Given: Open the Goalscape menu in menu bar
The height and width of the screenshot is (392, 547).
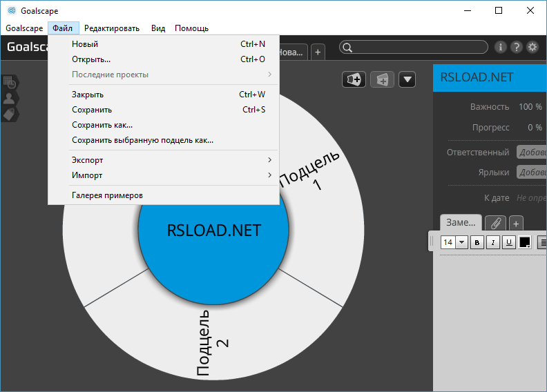Looking at the screenshot, I should pos(24,28).
